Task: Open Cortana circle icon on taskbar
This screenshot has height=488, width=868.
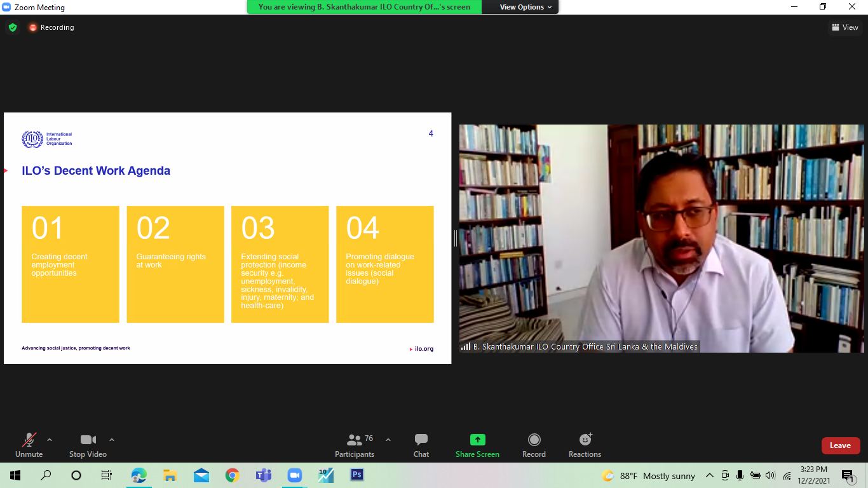Action: [x=76, y=475]
